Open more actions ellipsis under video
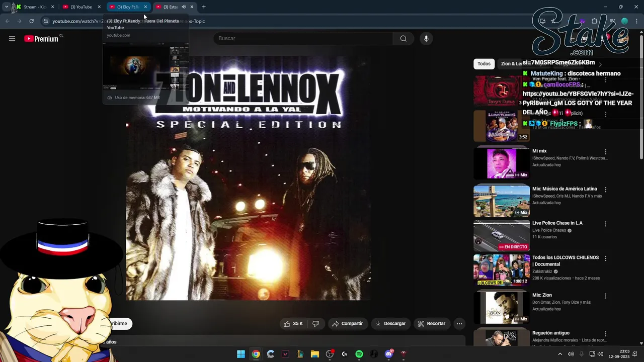The width and height of the screenshot is (644, 362). click(459, 324)
